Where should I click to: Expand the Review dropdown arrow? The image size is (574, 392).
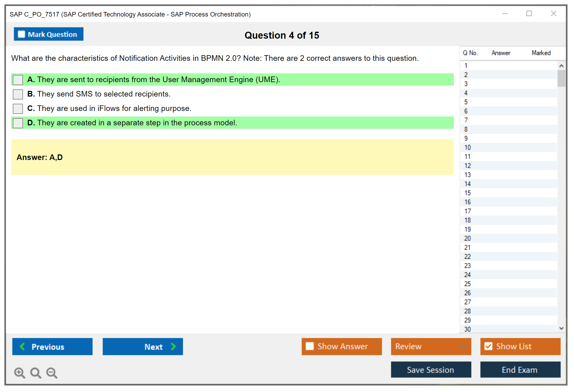pos(463,346)
